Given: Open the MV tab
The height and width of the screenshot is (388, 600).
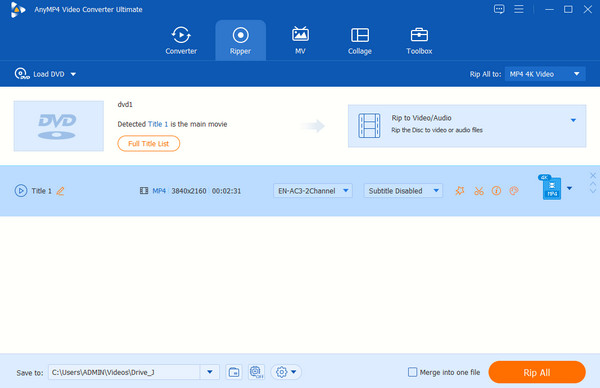Looking at the screenshot, I should 300,41.
